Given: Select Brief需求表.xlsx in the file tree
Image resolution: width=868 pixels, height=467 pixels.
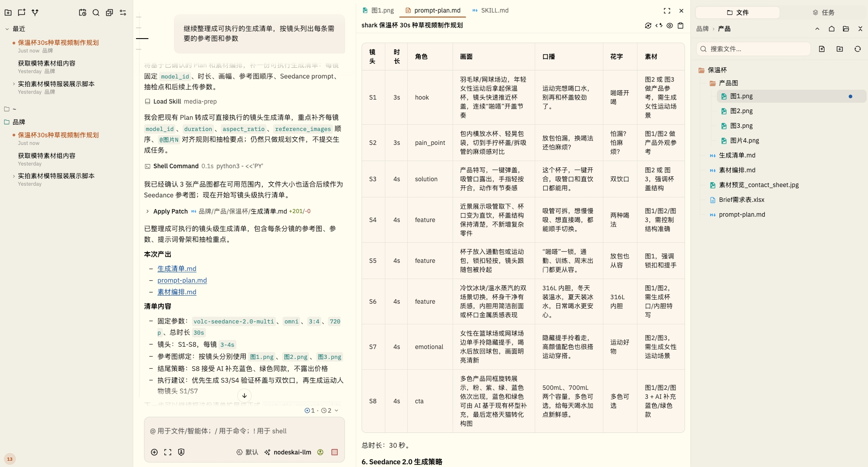Looking at the screenshot, I should click(742, 200).
